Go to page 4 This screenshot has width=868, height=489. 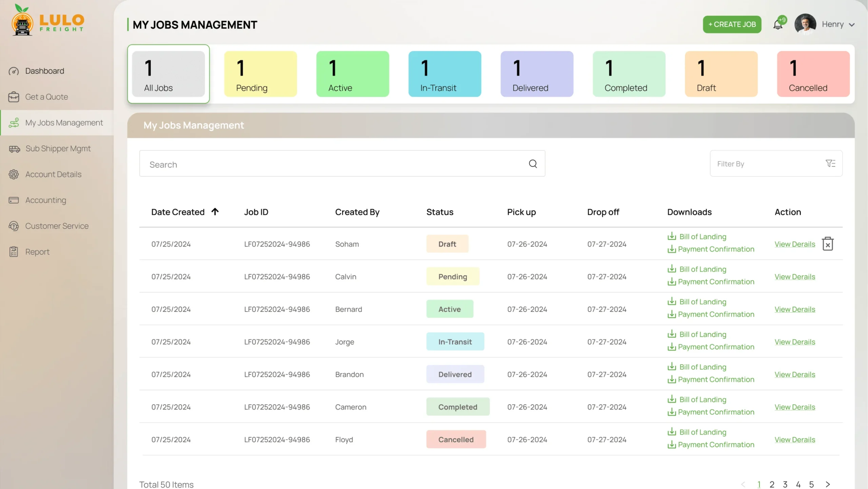point(798,484)
